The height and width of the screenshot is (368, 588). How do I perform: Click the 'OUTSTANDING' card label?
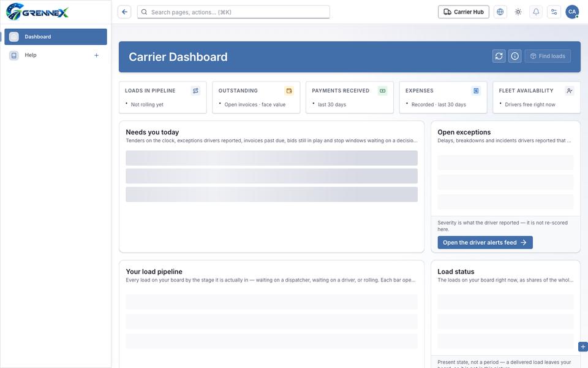pyautogui.click(x=238, y=91)
